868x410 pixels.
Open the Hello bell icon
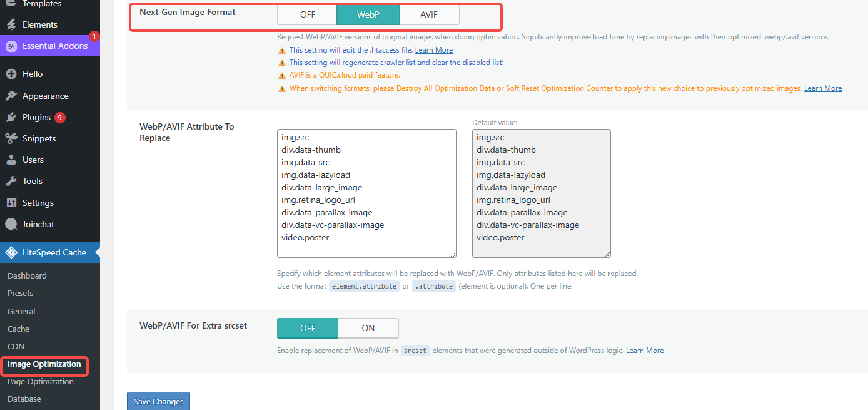tap(13, 73)
